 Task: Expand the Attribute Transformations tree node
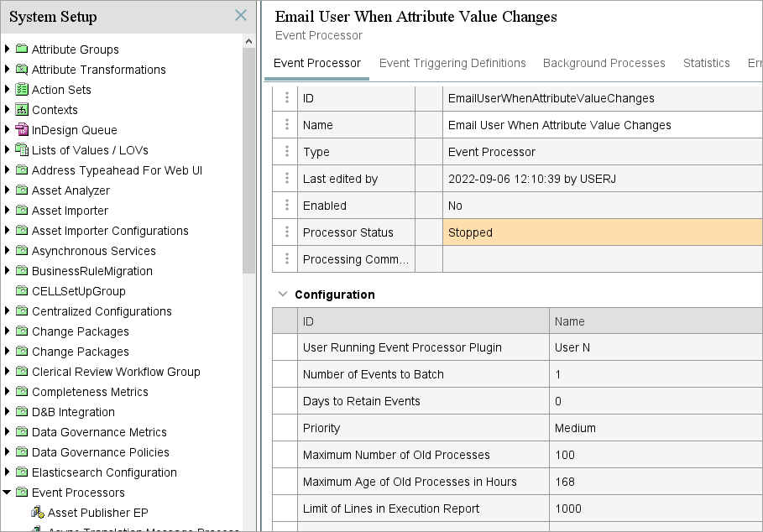coord(8,70)
